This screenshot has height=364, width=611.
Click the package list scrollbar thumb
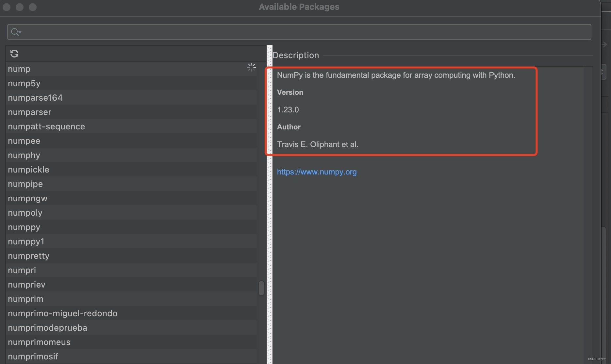pos(261,288)
